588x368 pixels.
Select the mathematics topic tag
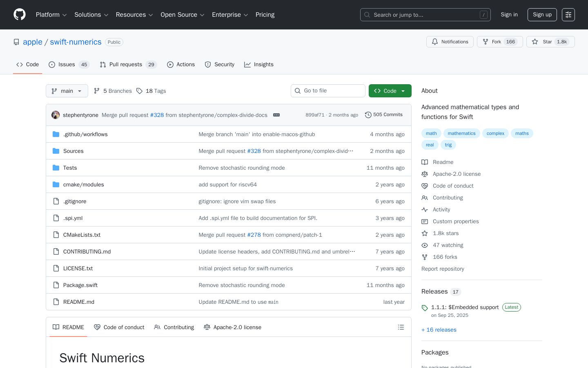click(x=461, y=133)
